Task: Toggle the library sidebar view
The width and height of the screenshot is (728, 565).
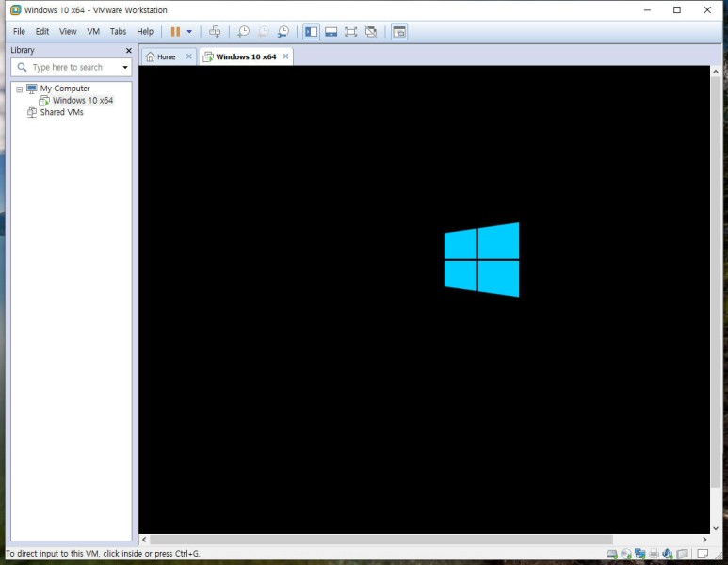Action: pos(311,32)
